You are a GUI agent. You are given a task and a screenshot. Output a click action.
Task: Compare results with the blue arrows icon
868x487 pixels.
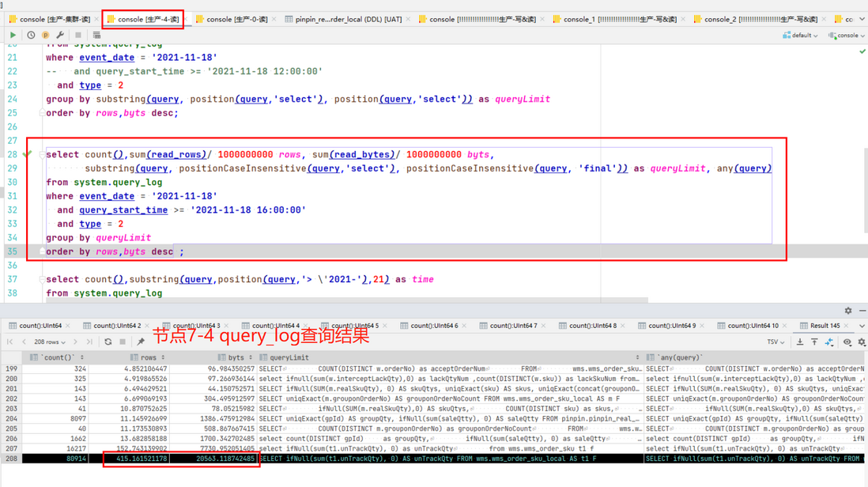coord(828,342)
